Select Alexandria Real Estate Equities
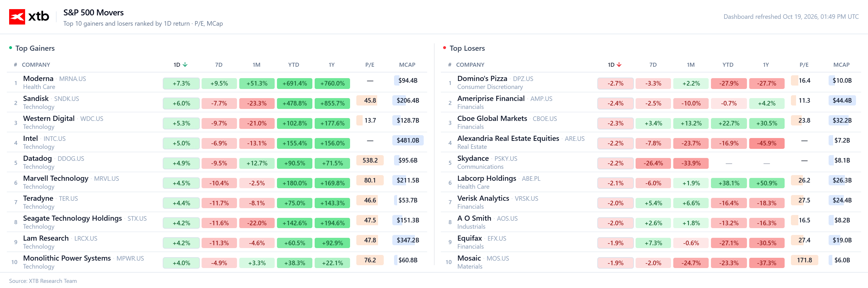 pos(508,138)
